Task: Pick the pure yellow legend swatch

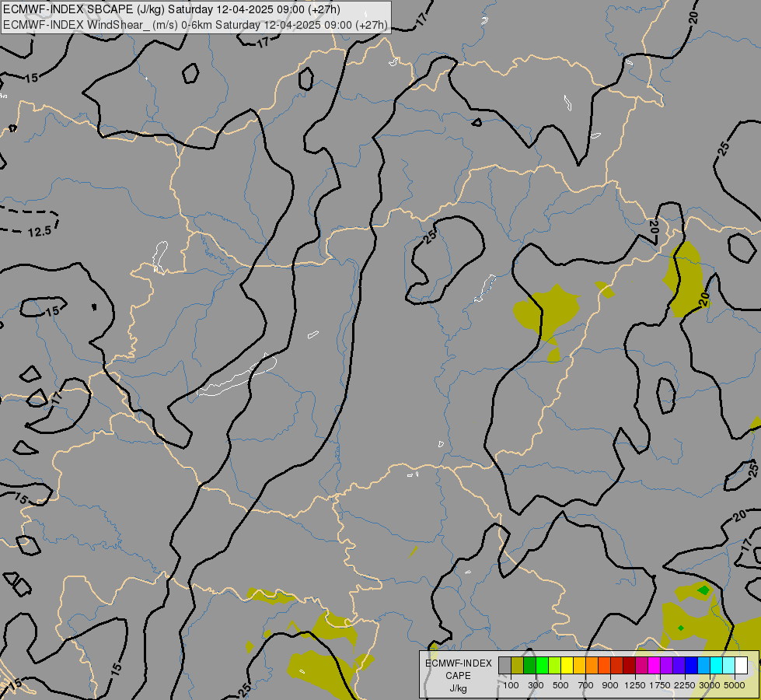Action: pyautogui.click(x=567, y=665)
